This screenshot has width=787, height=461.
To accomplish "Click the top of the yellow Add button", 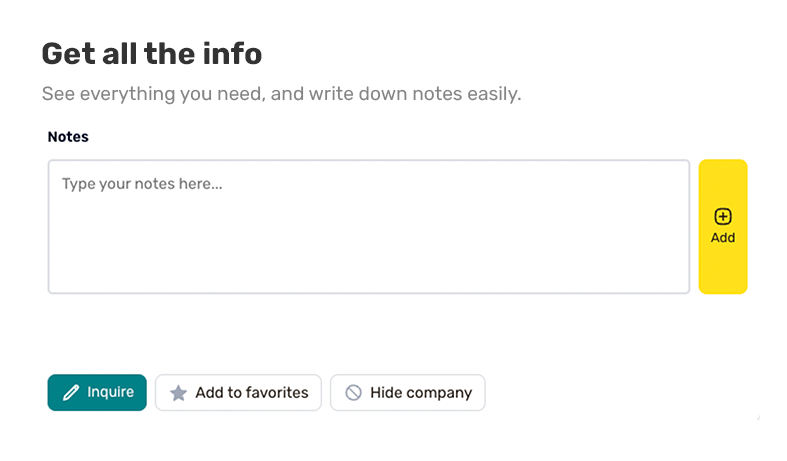I will [723, 170].
